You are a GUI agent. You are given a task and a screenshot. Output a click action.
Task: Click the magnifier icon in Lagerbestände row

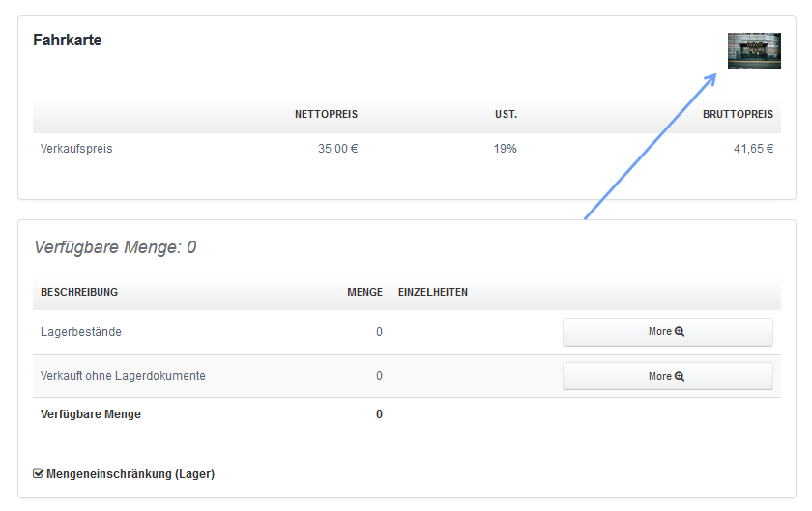point(680,332)
